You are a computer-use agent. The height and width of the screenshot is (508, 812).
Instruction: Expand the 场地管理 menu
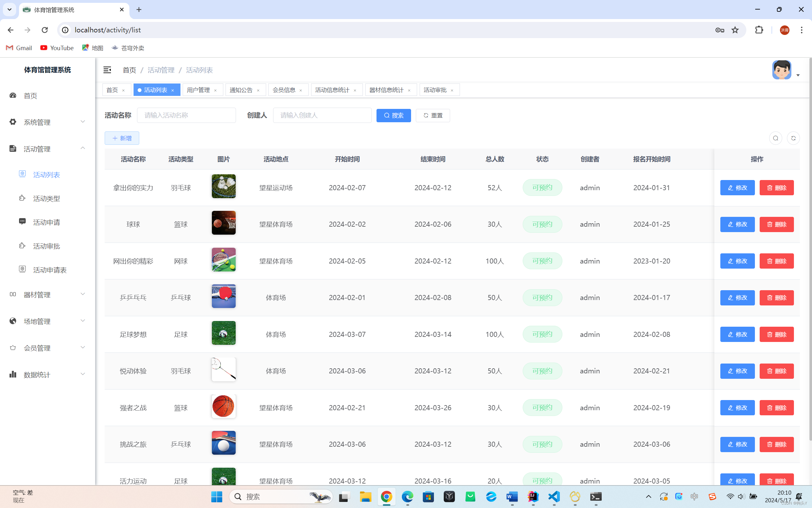[47, 321]
